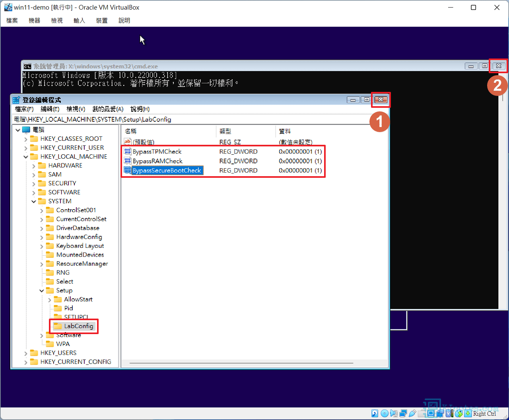509x420 pixels.
Task: Select the ResourceManager key
Action: coord(82,264)
